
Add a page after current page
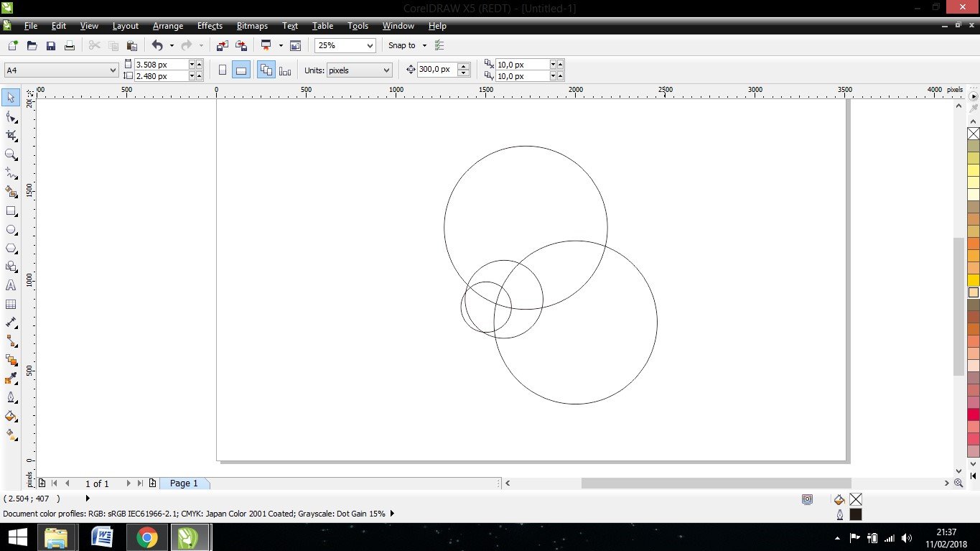pos(152,483)
